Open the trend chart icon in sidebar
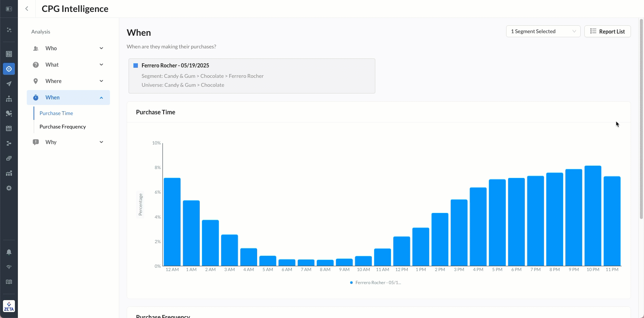The width and height of the screenshot is (644, 318). pos(9,173)
